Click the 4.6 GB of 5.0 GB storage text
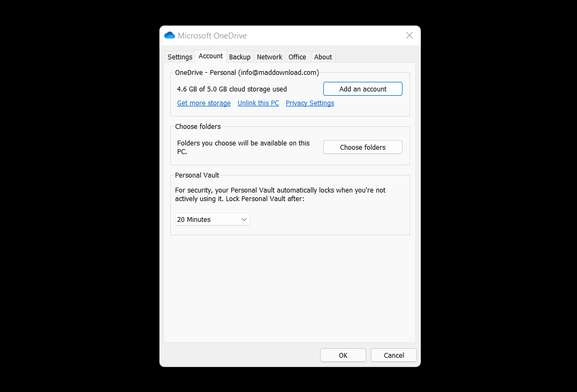Image resolution: width=577 pixels, height=392 pixels. [232, 89]
